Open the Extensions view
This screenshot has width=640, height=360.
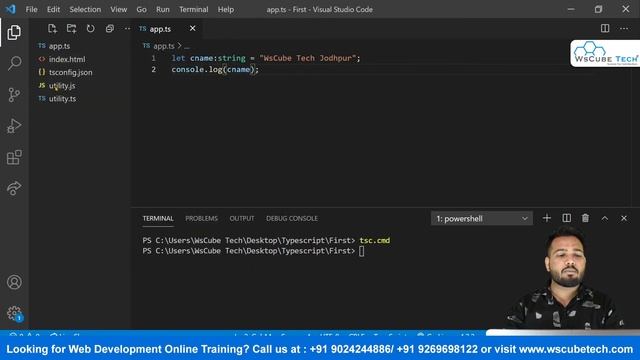(x=14, y=157)
